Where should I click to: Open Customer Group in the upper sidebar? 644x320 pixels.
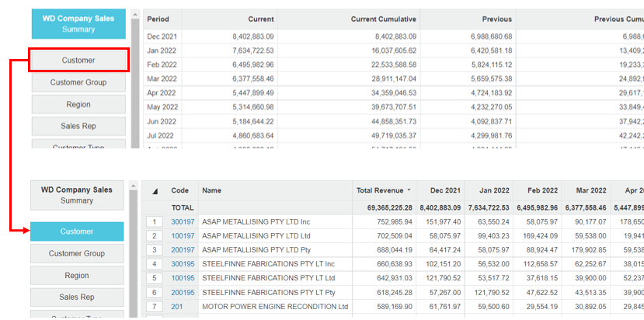[78, 82]
